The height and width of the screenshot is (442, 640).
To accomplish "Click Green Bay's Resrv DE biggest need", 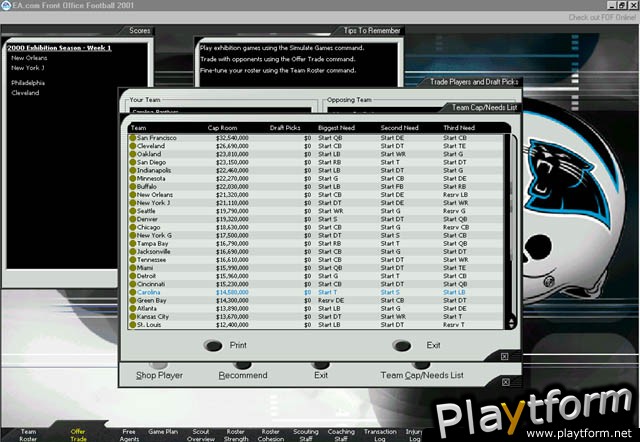I will (331, 300).
